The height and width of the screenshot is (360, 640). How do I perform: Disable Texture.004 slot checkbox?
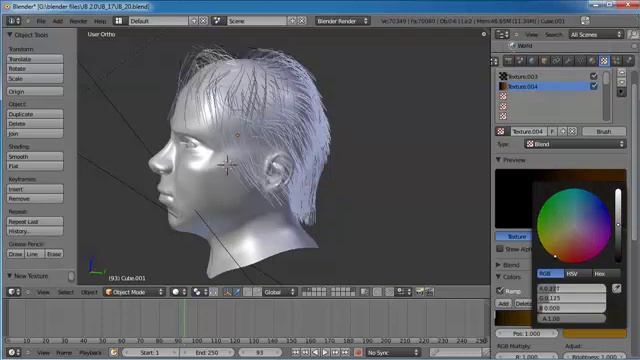(594, 86)
